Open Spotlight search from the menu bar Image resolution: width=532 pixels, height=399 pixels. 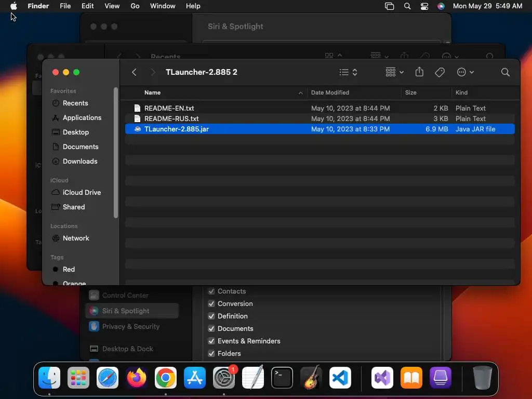click(407, 6)
